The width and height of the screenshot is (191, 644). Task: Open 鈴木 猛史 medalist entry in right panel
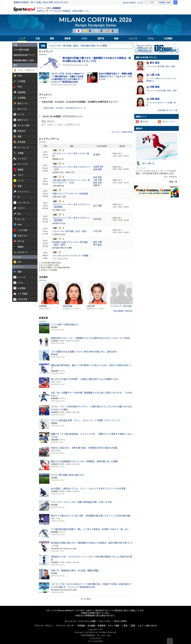[x=156, y=66]
